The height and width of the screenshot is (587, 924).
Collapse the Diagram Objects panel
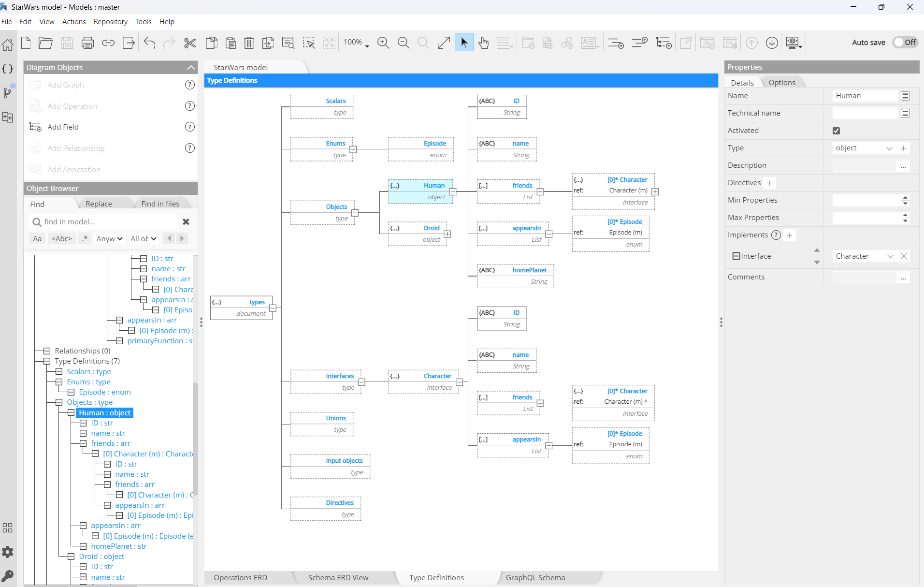[x=191, y=68]
